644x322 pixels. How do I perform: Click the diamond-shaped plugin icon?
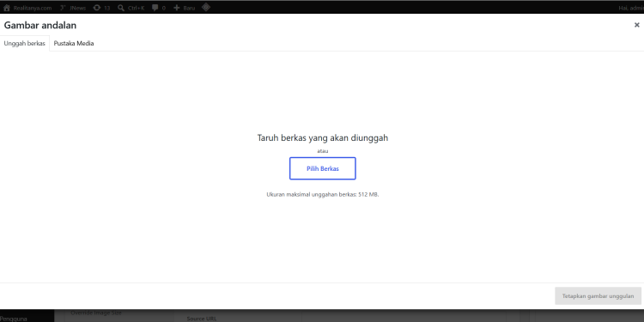(206, 7)
